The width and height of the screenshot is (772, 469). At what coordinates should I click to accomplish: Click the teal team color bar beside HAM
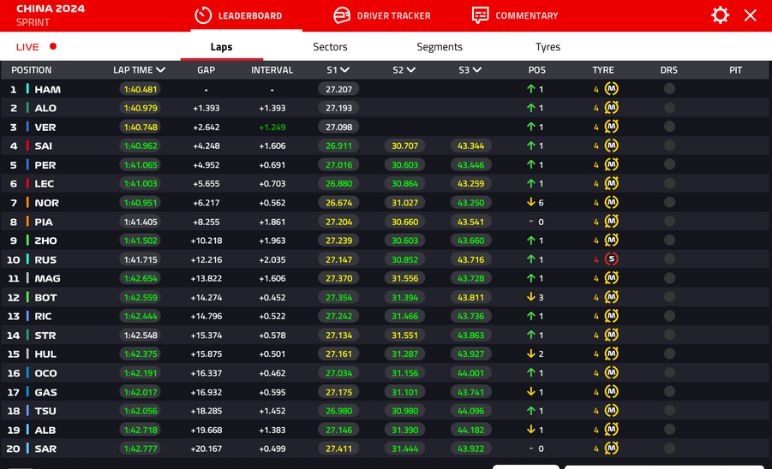(27, 89)
